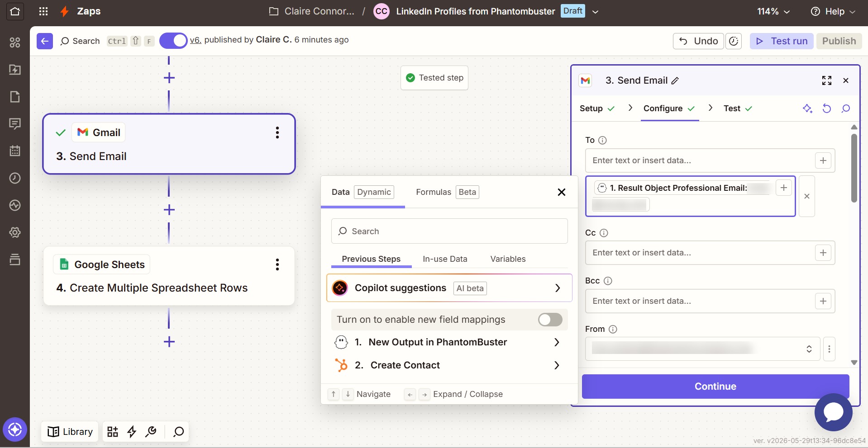Click the search fields magnifier icon

pos(846,108)
